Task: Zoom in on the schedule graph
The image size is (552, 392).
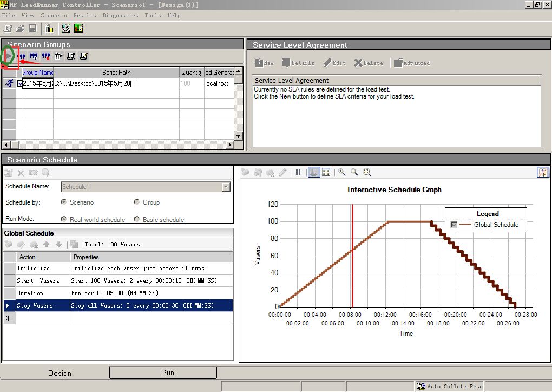Action: [342, 172]
